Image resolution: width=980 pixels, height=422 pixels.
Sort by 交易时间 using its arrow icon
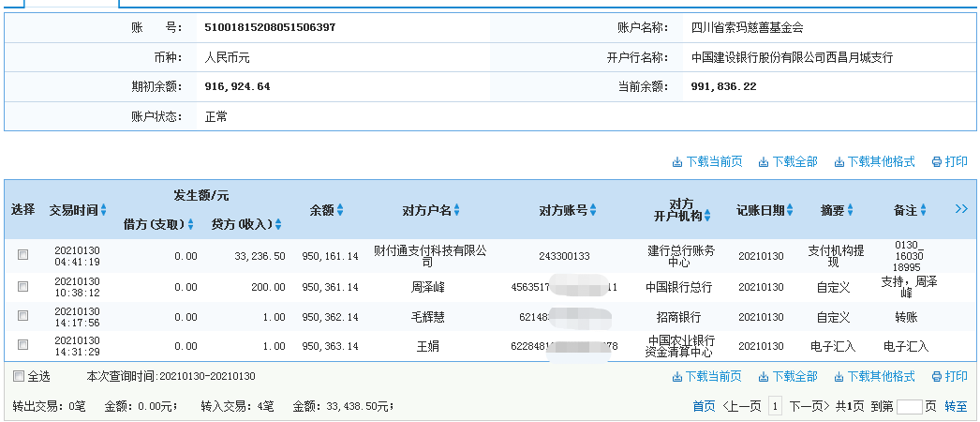[x=104, y=210]
